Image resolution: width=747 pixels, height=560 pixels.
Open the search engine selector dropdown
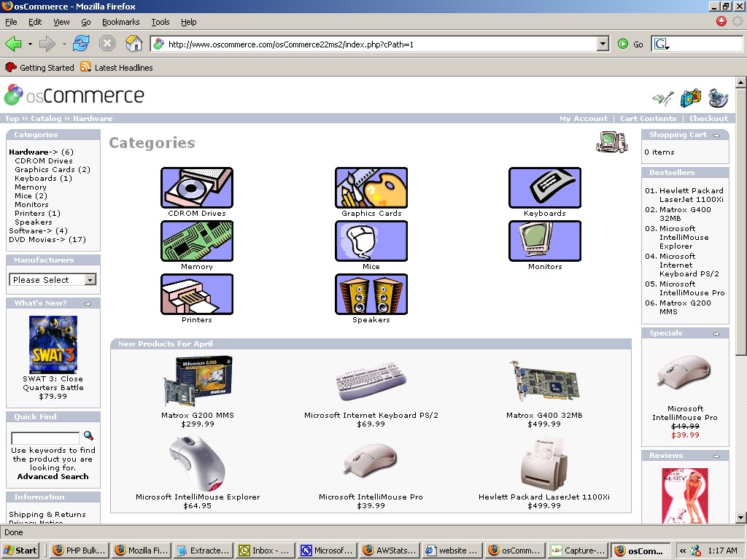pyautogui.click(x=661, y=44)
